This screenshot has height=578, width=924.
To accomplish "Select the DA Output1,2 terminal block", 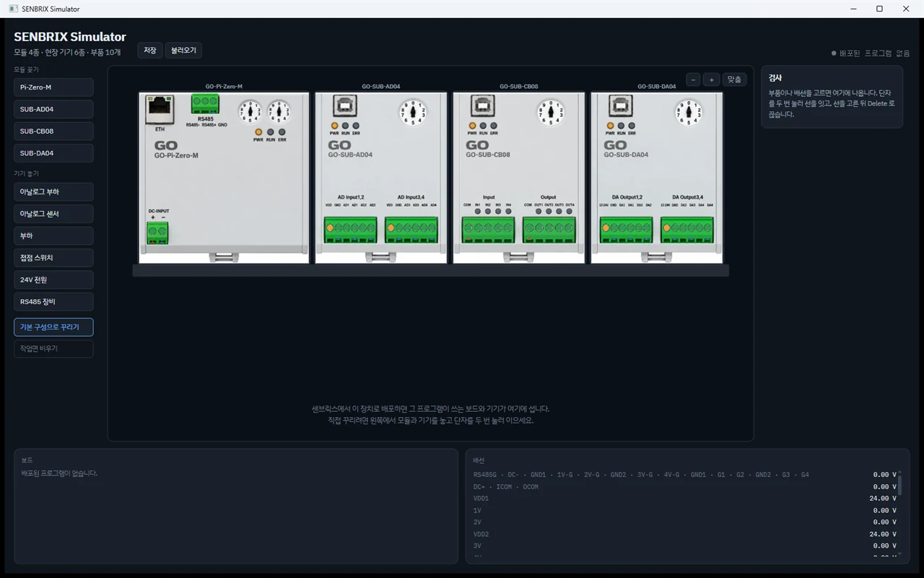I will click(627, 230).
